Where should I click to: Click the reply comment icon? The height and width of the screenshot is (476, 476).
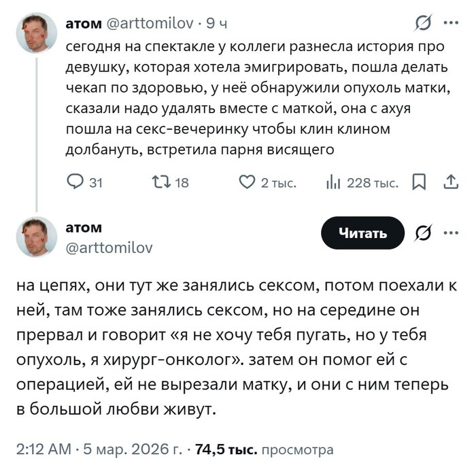74,182
